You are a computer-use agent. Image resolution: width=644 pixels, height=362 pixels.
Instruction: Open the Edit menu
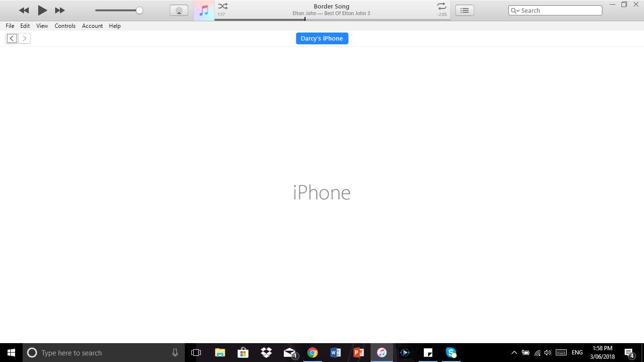click(x=25, y=26)
